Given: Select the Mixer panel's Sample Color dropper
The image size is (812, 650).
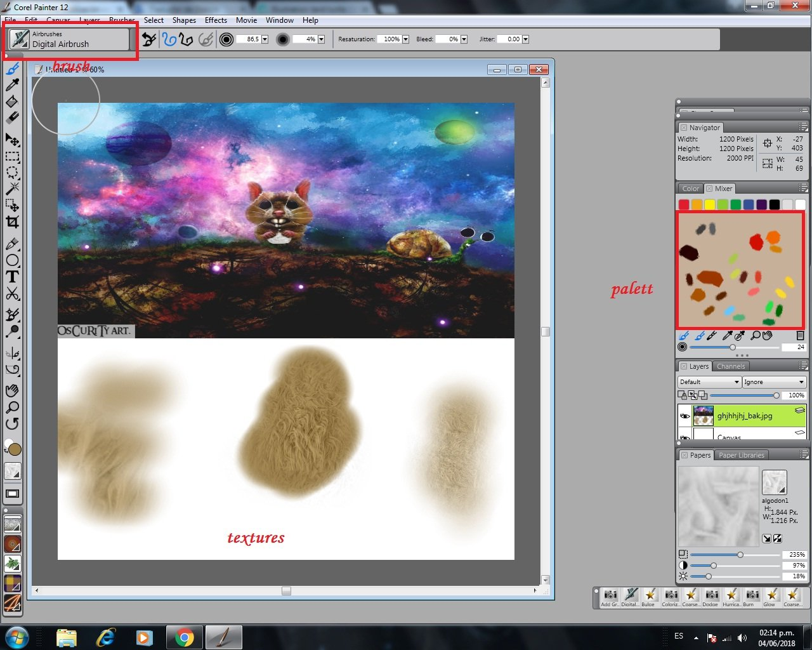Looking at the screenshot, I should 728,335.
